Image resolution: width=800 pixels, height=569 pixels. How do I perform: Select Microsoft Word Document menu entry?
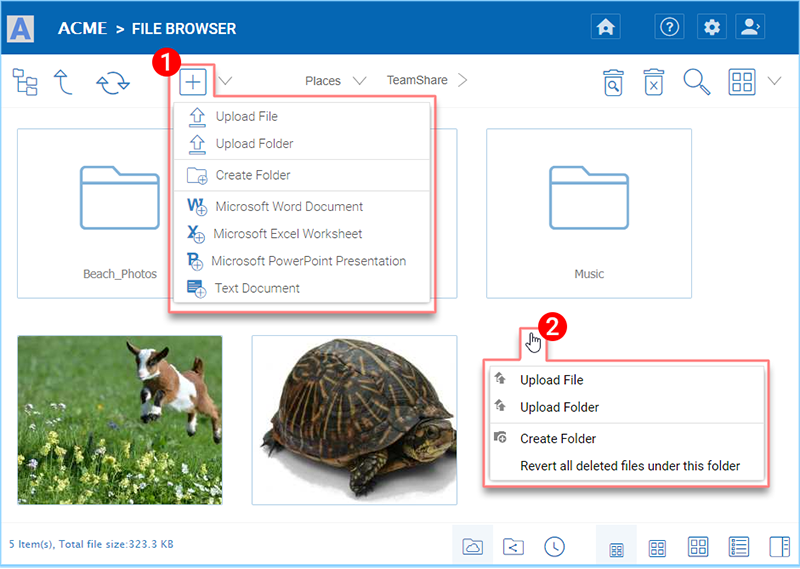coord(288,206)
